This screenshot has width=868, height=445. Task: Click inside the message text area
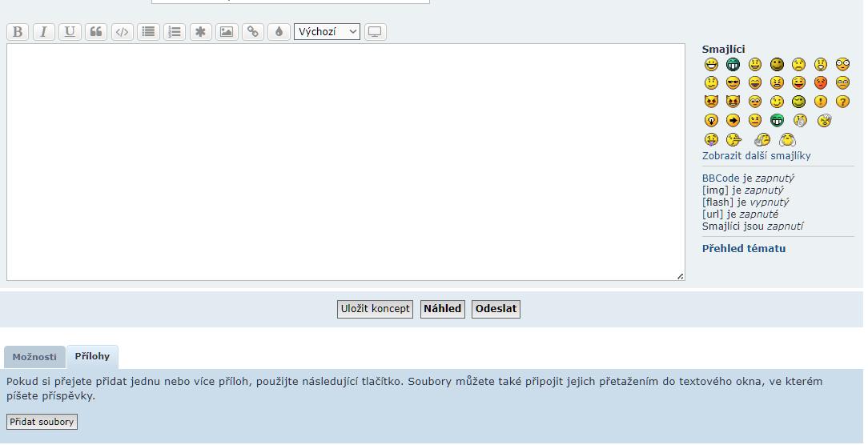coord(345,162)
